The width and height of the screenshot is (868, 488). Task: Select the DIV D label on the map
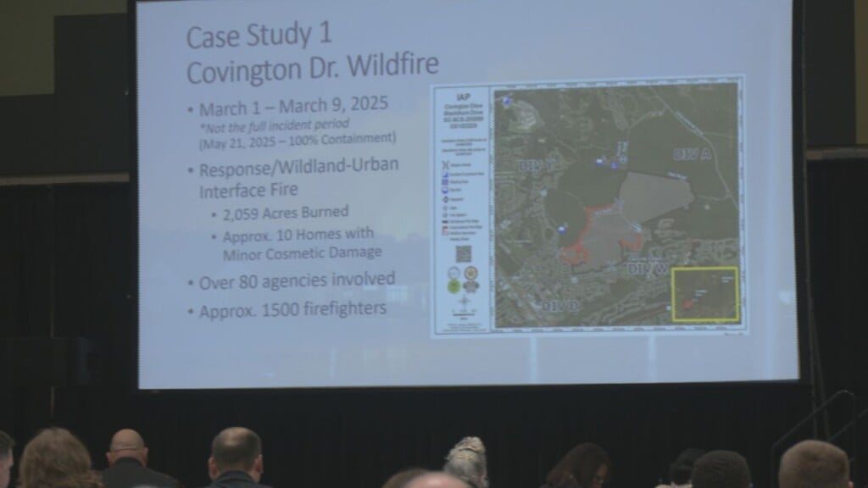tap(559, 305)
